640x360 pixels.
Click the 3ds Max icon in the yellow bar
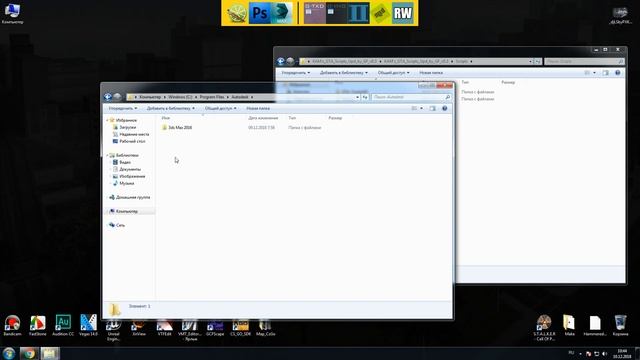coord(282,13)
